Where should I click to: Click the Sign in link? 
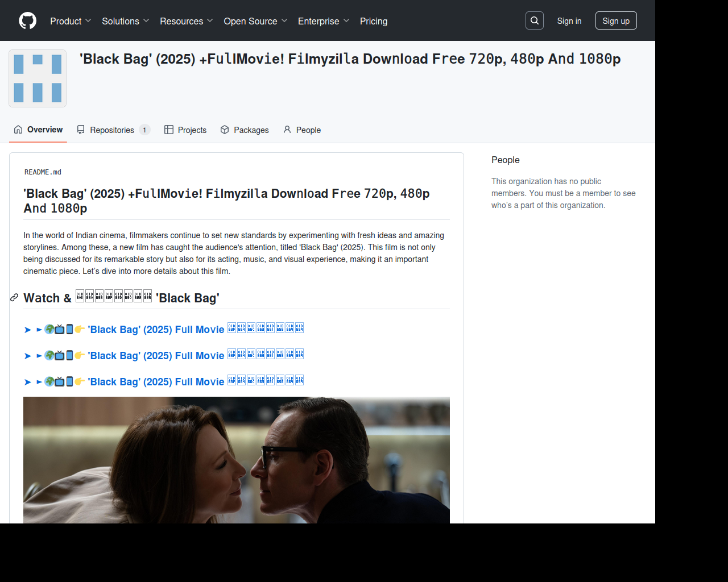pos(569,21)
